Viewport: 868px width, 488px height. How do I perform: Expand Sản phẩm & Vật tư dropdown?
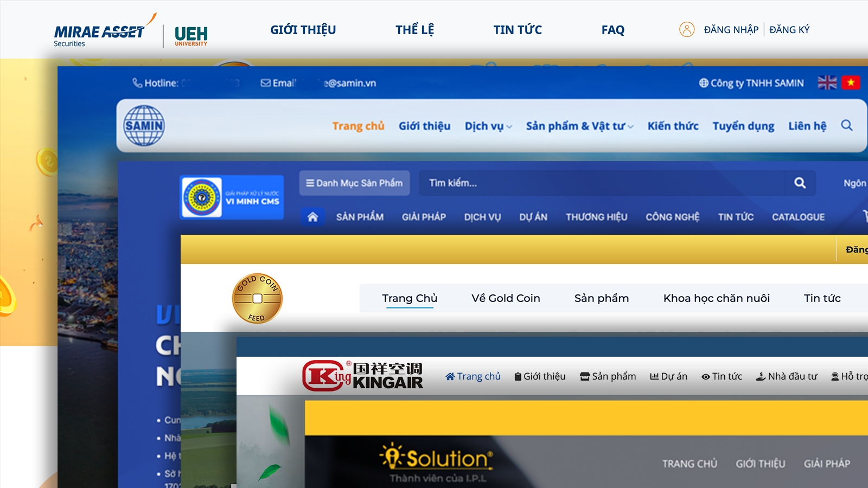tap(580, 126)
